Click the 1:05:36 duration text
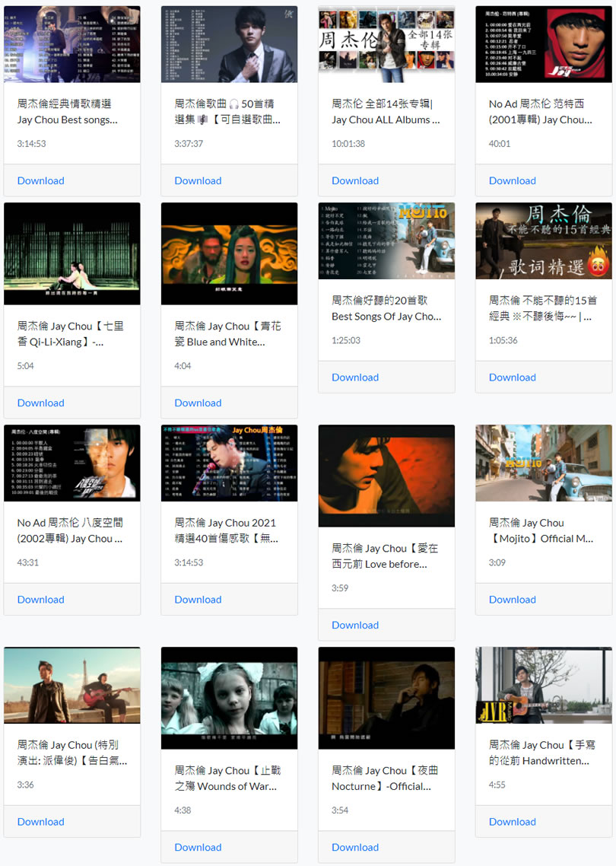Viewport: 616px width, 866px height. point(503,340)
